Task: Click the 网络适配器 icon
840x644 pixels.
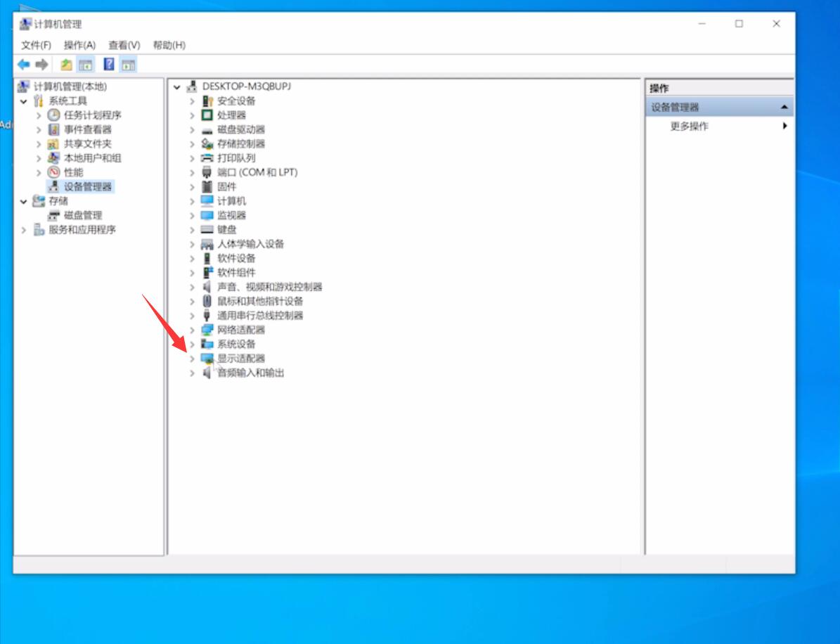Action: tap(207, 330)
